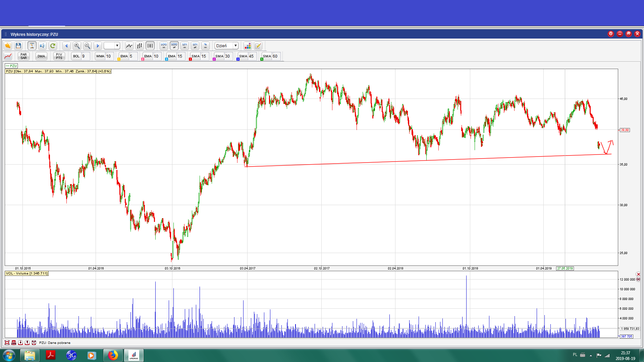Click the refresh chart green arrow

(x=53, y=46)
